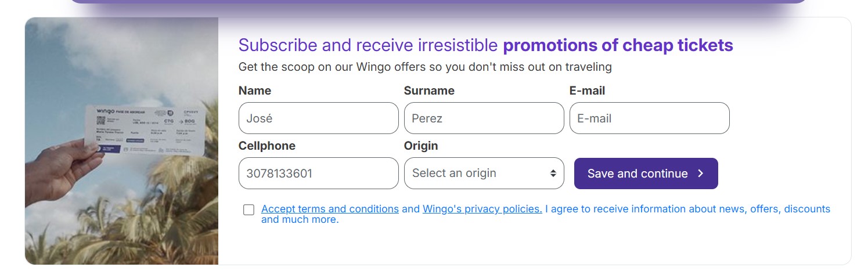Image resolution: width=868 pixels, height=271 pixels.
Task: Click the 'Cellphone' field label
Action: (x=266, y=146)
